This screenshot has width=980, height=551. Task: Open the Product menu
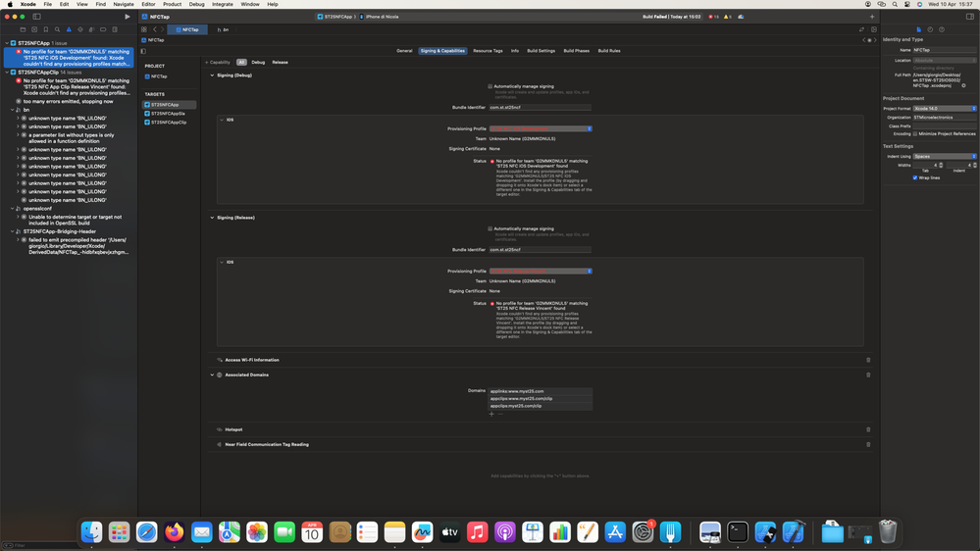coord(172,4)
